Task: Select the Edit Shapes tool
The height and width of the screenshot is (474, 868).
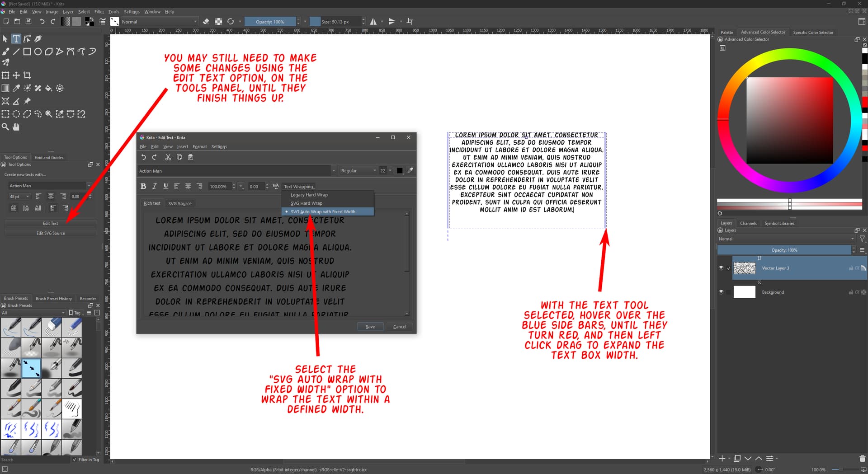Action: point(27,39)
